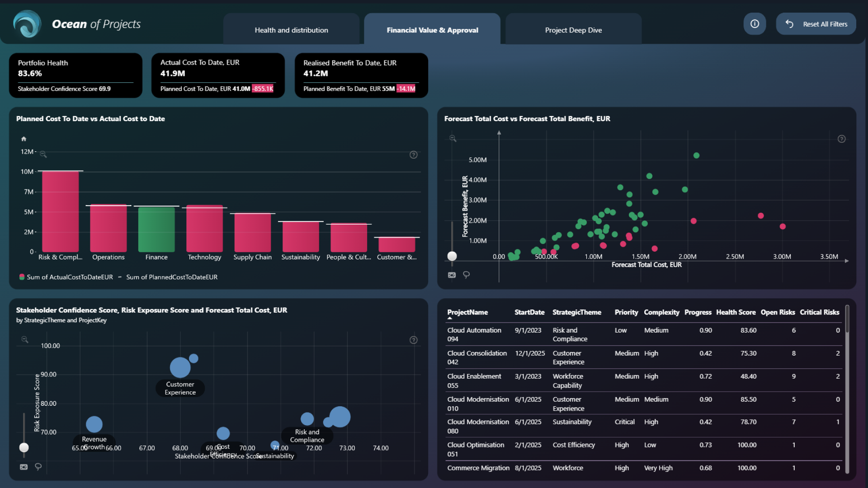The width and height of the screenshot is (868, 488).
Task: Click the Portfolio Health 83.6% card
Action: pos(75,75)
